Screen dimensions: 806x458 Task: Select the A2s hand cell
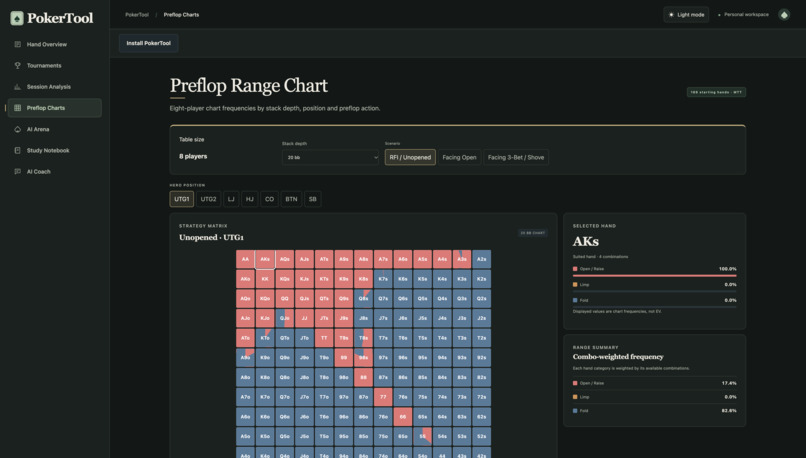point(482,259)
